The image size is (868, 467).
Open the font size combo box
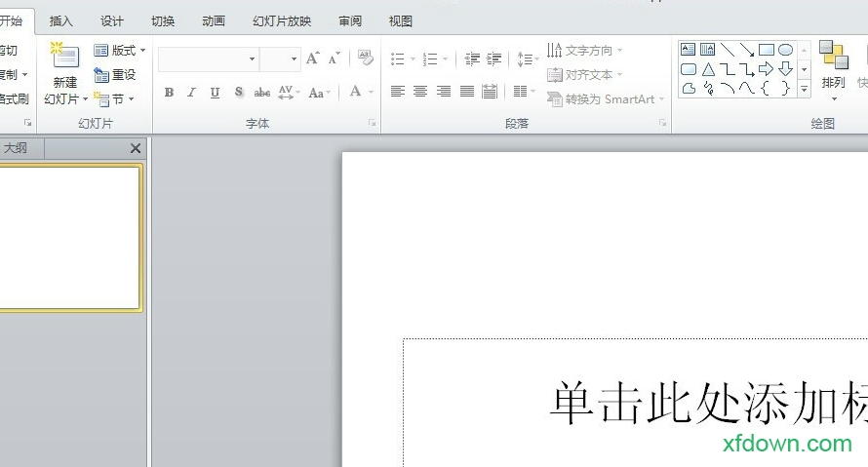click(x=280, y=58)
